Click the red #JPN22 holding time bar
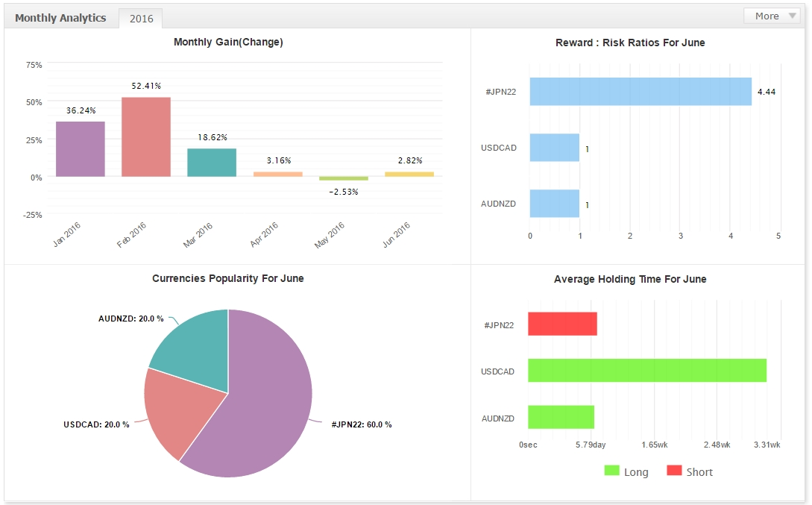The image size is (812, 505). click(562, 324)
